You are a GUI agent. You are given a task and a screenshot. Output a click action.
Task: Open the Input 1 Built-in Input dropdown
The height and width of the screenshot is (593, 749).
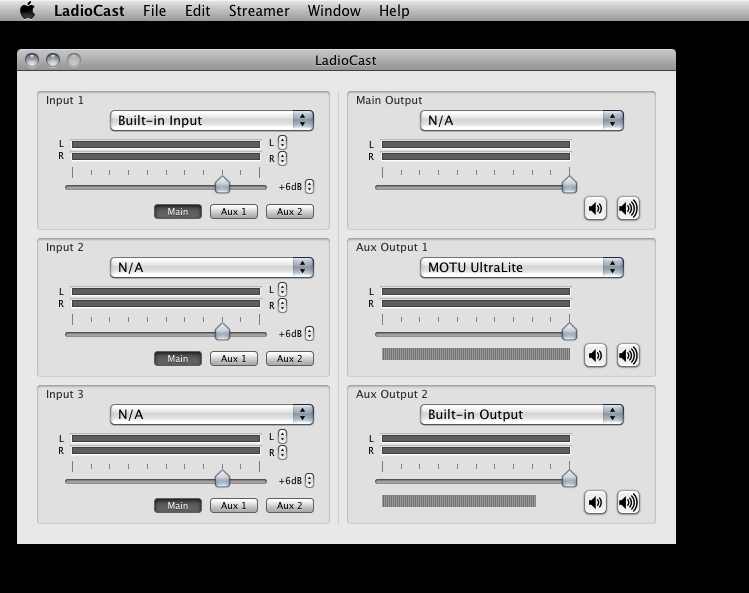212,121
